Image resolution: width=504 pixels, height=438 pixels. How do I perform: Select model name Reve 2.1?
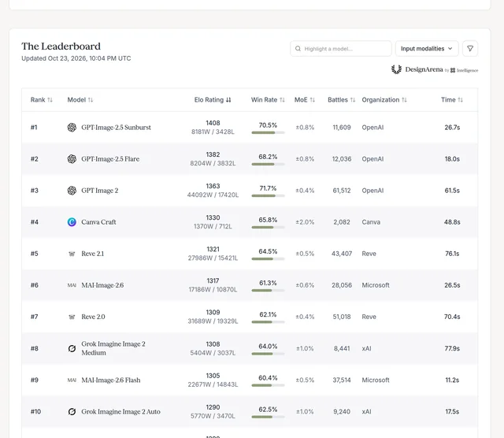point(93,254)
